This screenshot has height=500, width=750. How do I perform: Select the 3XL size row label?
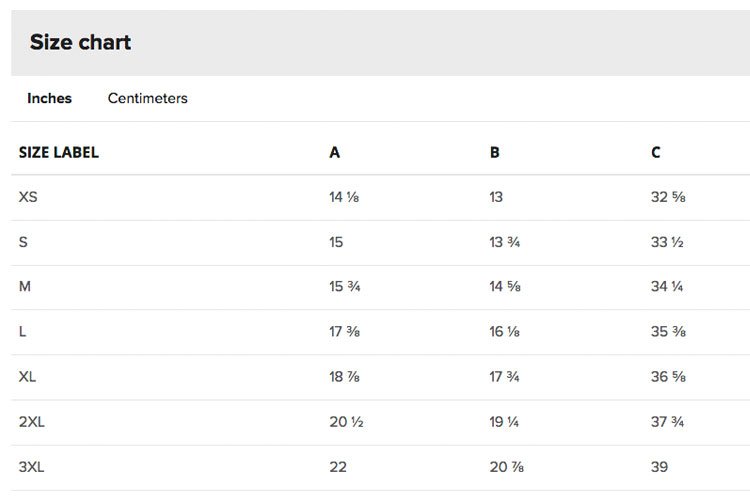point(32,467)
